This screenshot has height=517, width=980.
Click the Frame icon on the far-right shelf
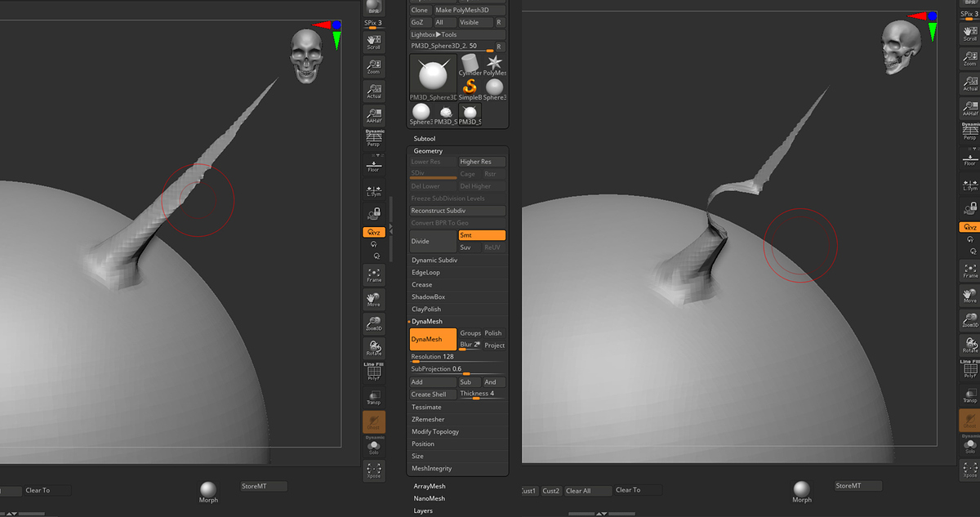pos(969,270)
